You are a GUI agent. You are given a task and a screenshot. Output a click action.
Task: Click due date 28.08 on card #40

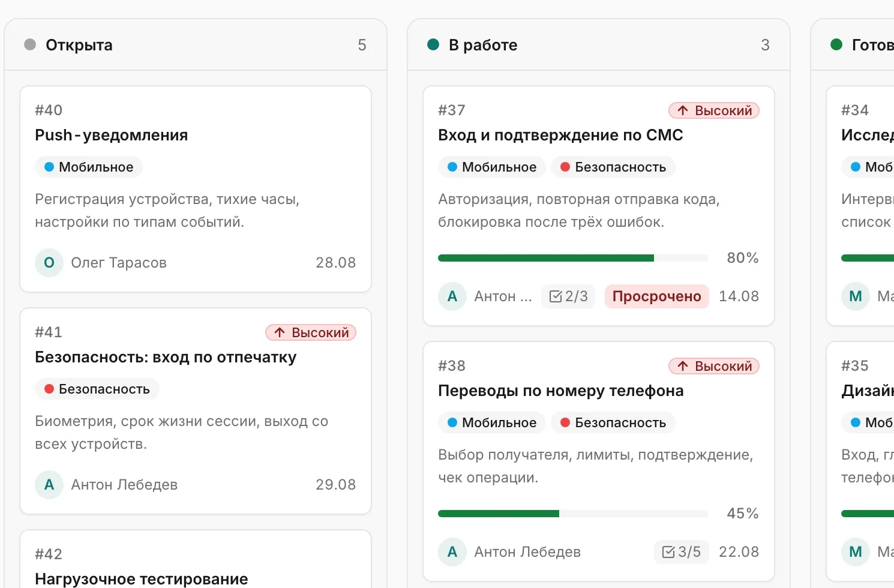pos(336,263)
